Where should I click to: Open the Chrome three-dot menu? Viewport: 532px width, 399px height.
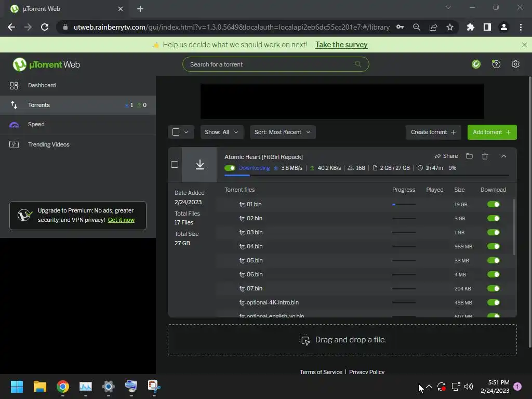(521, 27)
